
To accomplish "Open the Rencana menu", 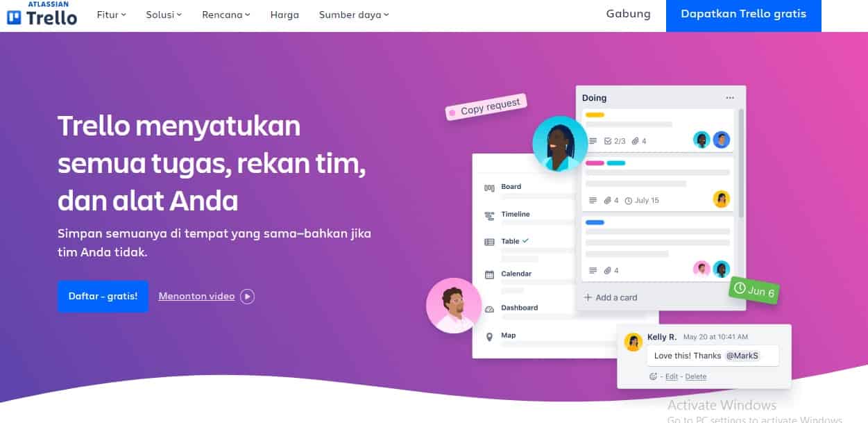I will coord(226,15).
